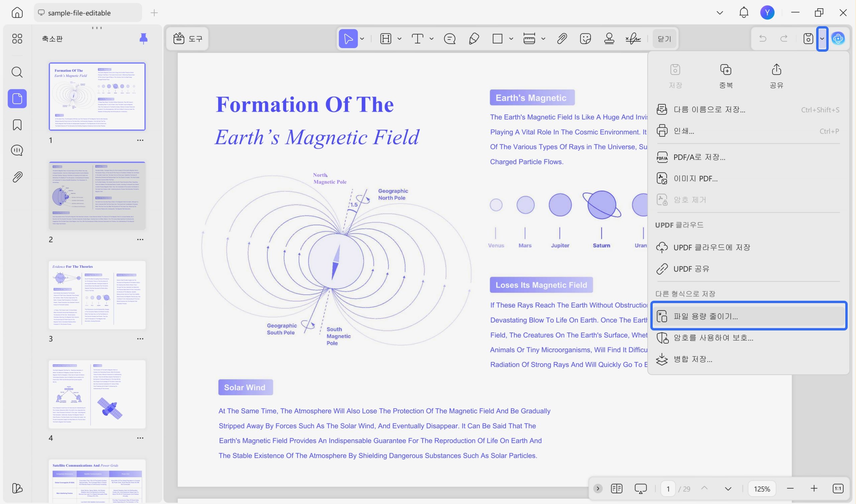Open the sticker tool
856x504 pixels.
[585, 38]
